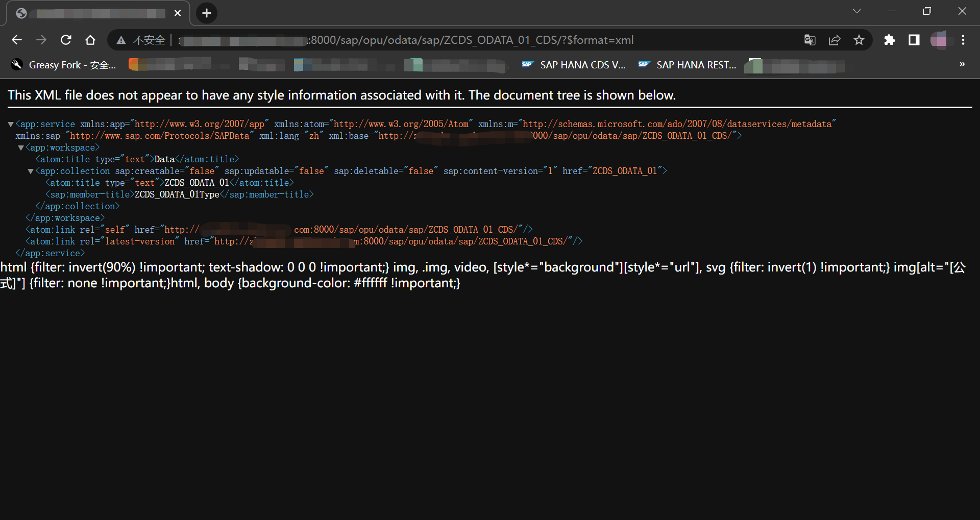Bookmark this page with the star
Screen dimensions: 980x520
coord(859,40)
